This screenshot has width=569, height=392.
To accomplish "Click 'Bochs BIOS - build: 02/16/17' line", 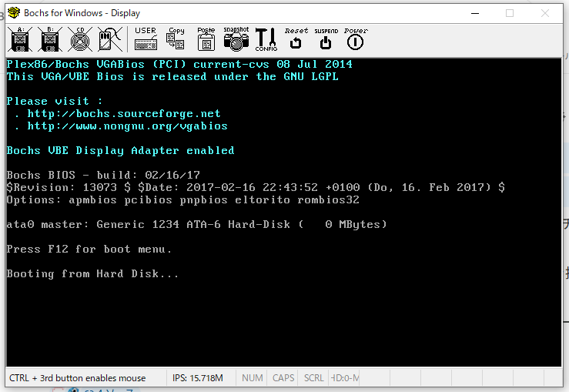I will (103, 175).
